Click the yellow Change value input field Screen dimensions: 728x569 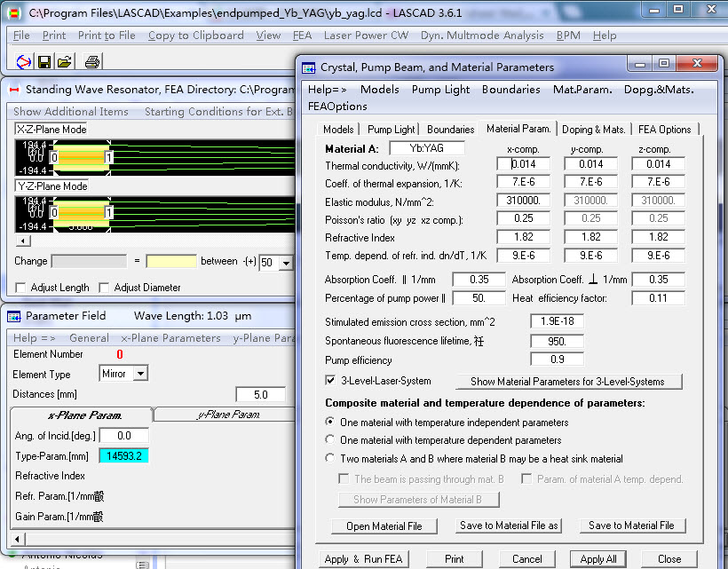pos(170,261)
